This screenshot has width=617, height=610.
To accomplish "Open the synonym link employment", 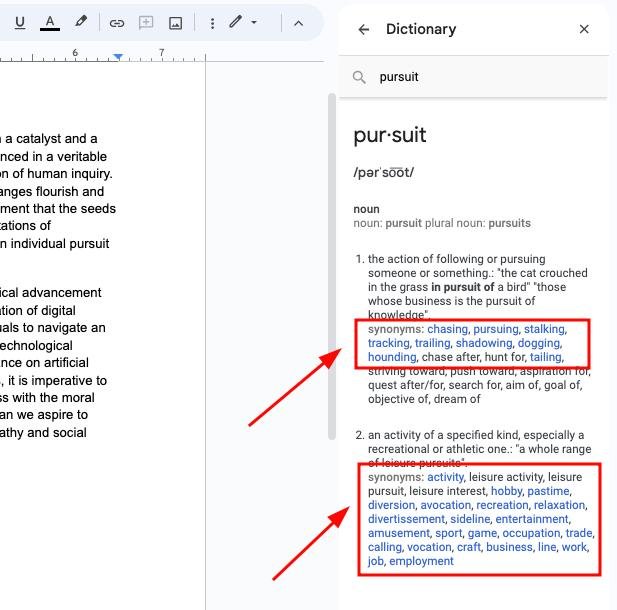I will coord(421,561).
